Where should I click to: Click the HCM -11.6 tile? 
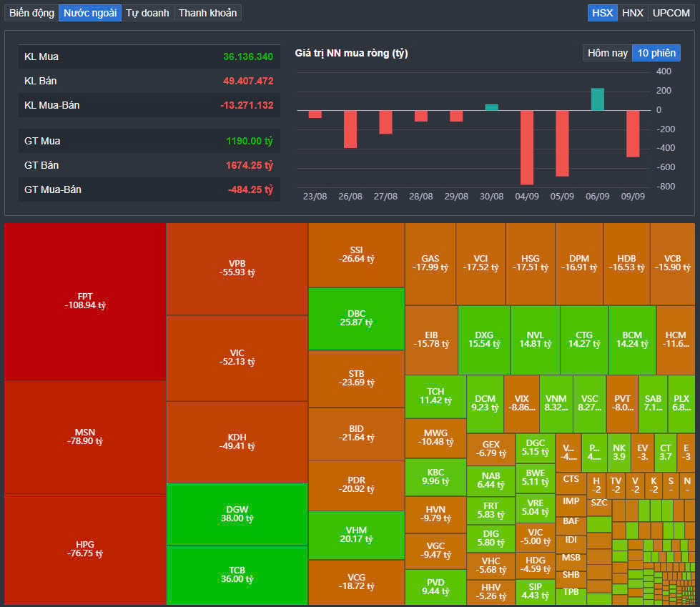676,340
